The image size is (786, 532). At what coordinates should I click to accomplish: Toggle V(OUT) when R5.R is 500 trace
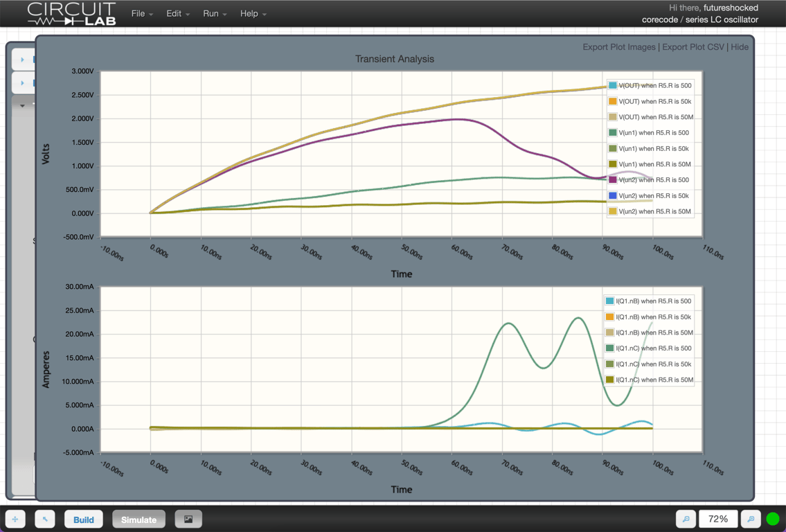coord(654,86)
